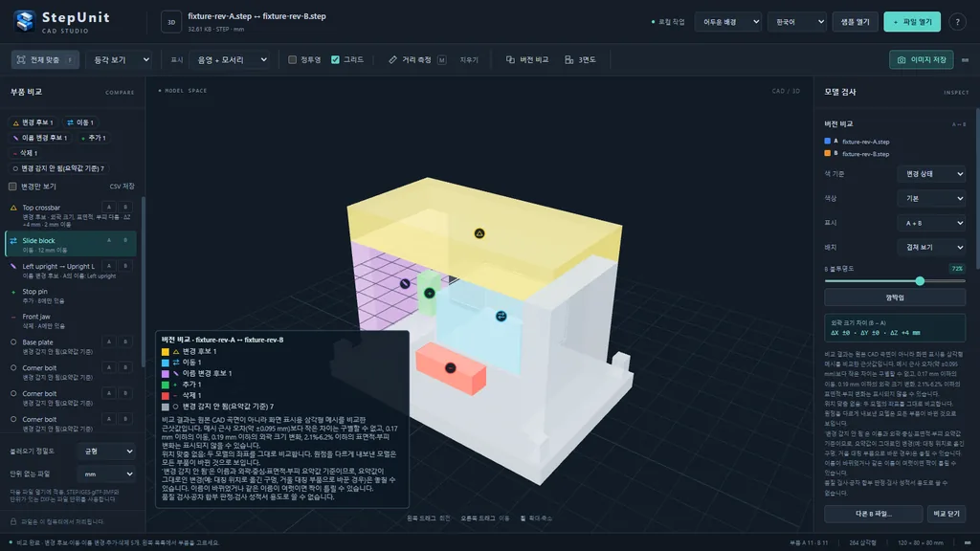Click the plus icon of Stop pin row
Screen dimensions: 980x551
point(13,292)
